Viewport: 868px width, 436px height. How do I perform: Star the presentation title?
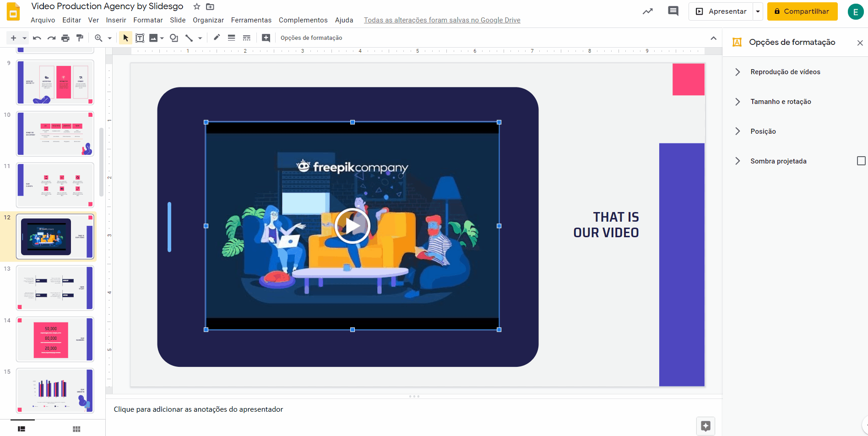(197, 6)
